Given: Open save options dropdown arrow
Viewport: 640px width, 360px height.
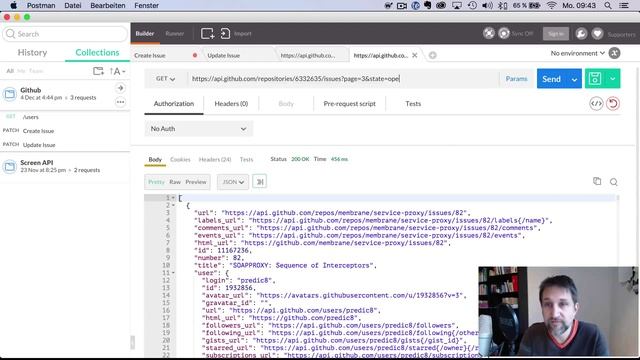Looking at the screenshot, I should click(x=613, y=78).
